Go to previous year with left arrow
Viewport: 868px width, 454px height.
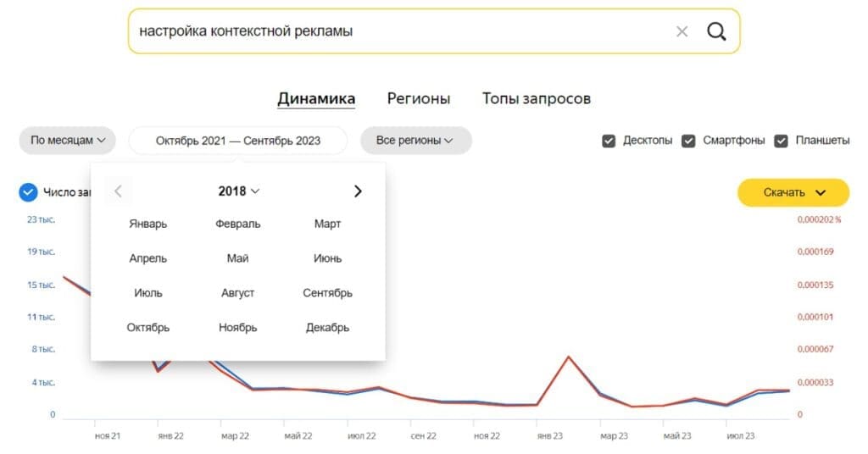tap(118, 191)
